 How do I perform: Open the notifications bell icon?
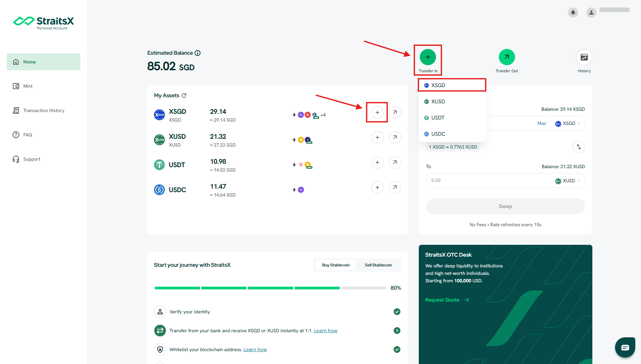click(573, 12)
